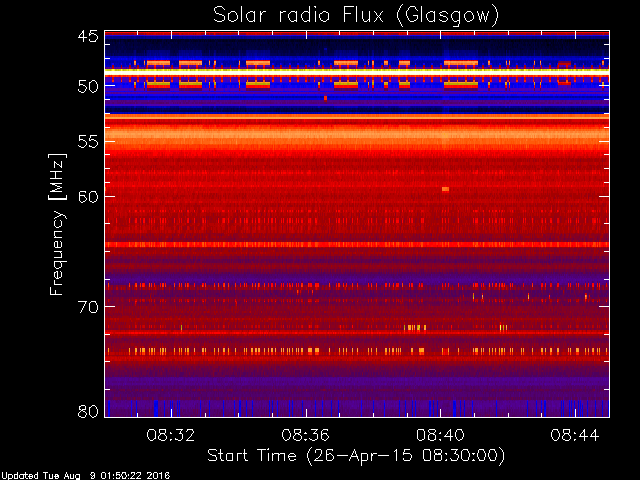The width and height of the screenshot is (640, 480).
Task: Click the '08:44' time tick label
Action: point(575,435)
